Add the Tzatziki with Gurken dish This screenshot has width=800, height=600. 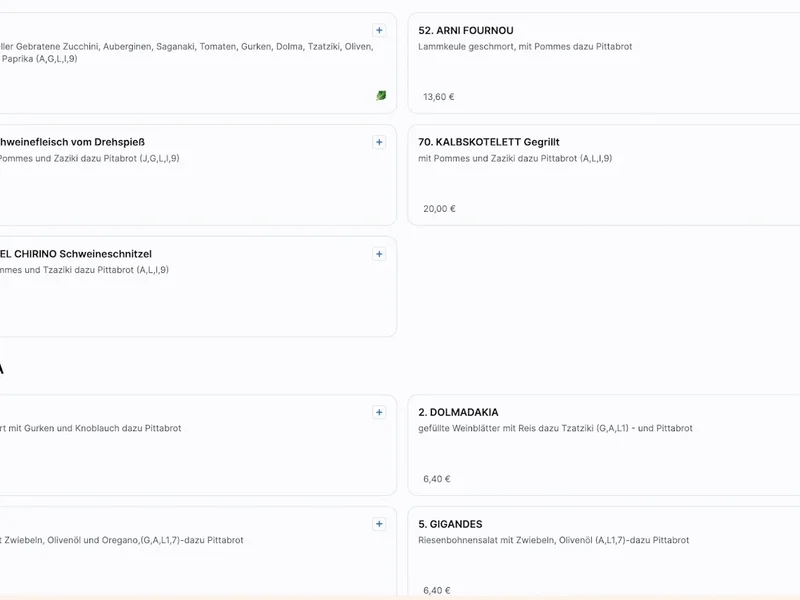(379, 411)
